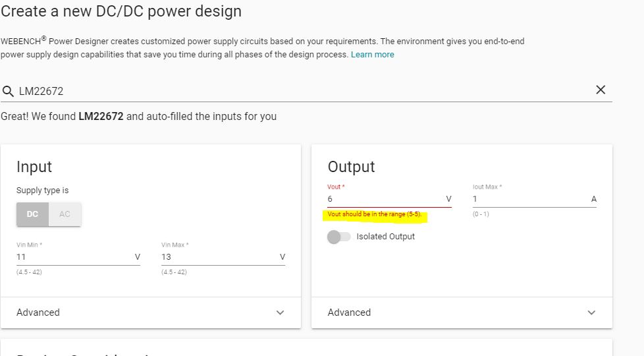Open the Learn more link
644x356 pixels.
[372, 54]
